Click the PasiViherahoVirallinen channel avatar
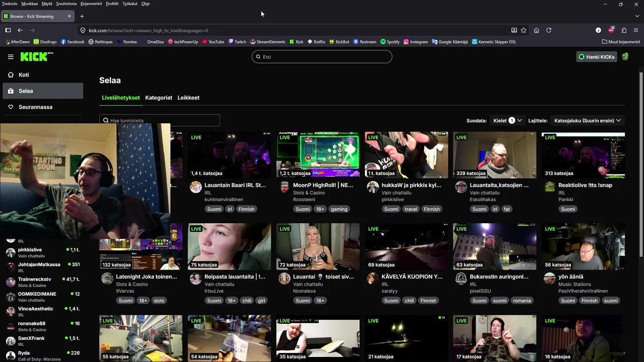The image size is (644, 362). click(549, 279)
